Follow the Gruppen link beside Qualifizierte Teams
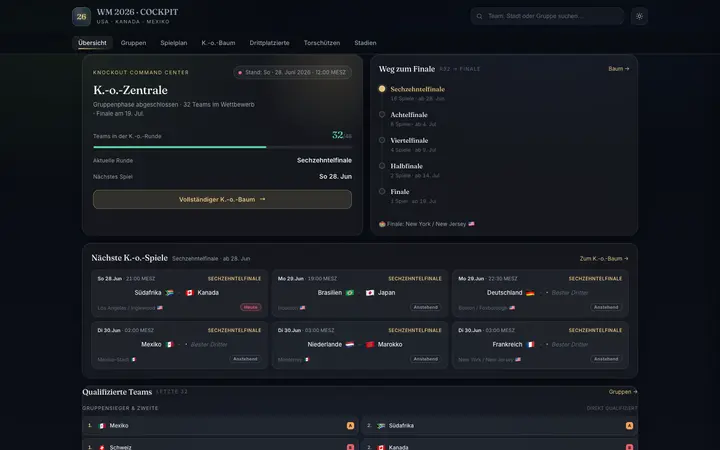The width and height of the screenshot is (720, 450). [623, 392]
